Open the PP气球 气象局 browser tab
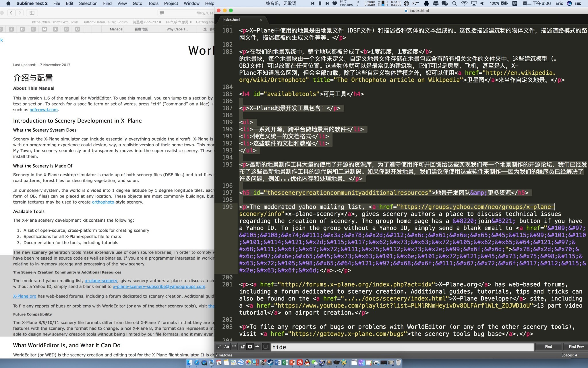This screenshot has width=588, height=368. click(x=179, y=22)
